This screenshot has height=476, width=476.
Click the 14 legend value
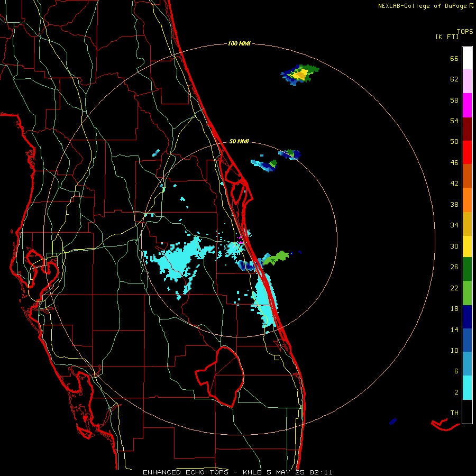pyautogui.click(x=454, y=329)
